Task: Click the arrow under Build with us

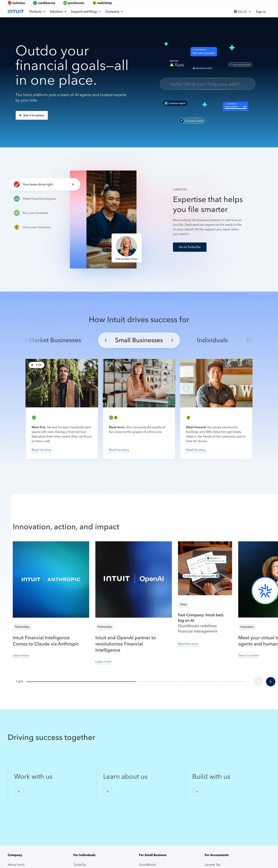Action: pyautogui.click(x=197, y=791)
